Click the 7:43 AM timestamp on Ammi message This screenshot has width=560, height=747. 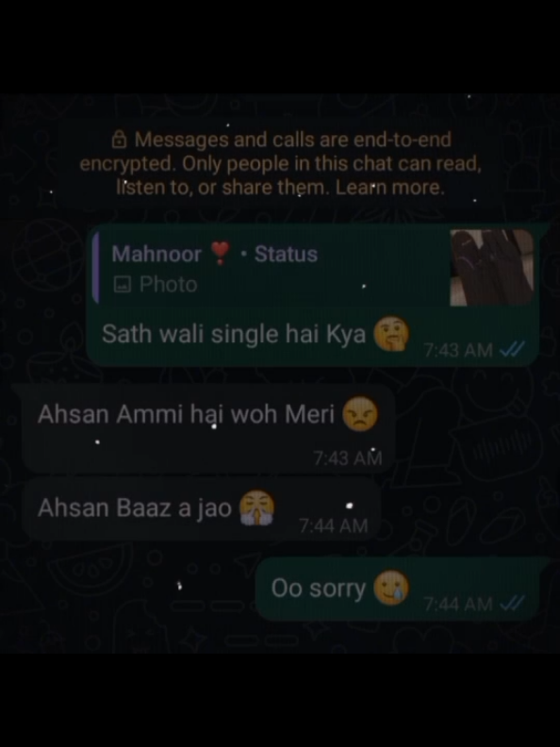[348, 458]
